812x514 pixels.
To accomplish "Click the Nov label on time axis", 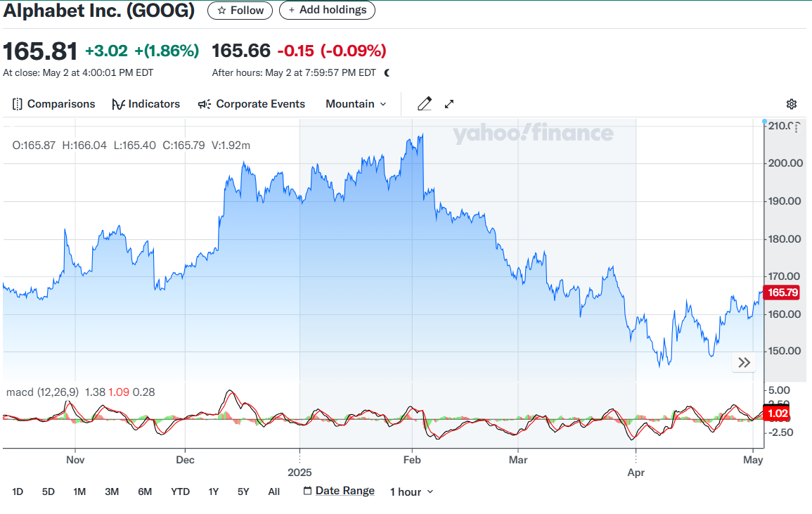I will (75, 460).
